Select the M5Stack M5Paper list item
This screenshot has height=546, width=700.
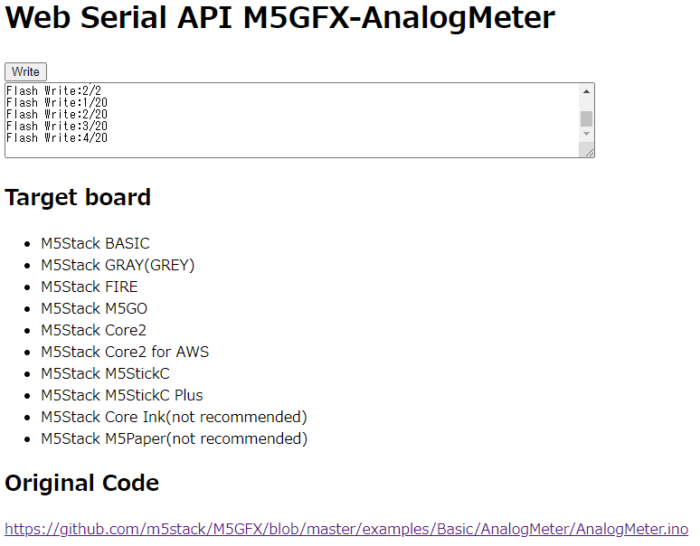click(x=174, y=439)
